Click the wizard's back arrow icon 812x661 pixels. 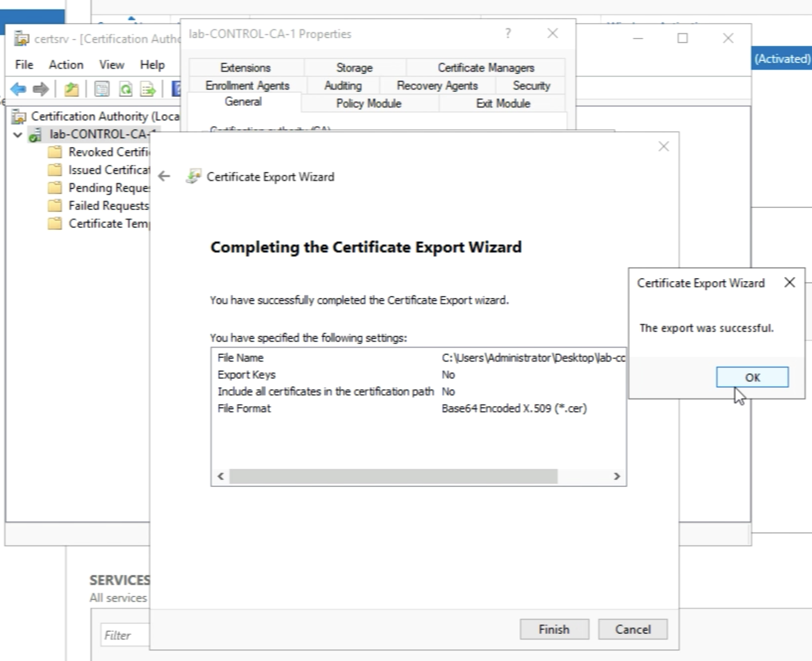tap(164, 176)
